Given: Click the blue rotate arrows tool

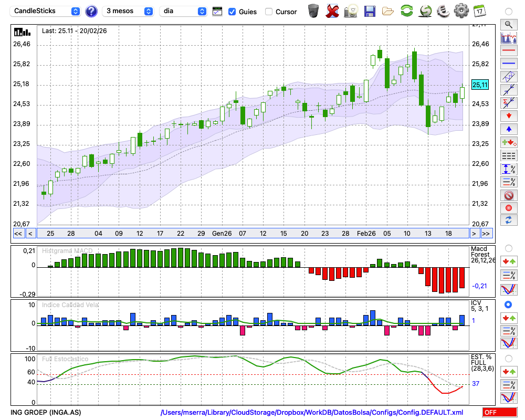Looking at the screenshot, I should click(x=509, y=220).
